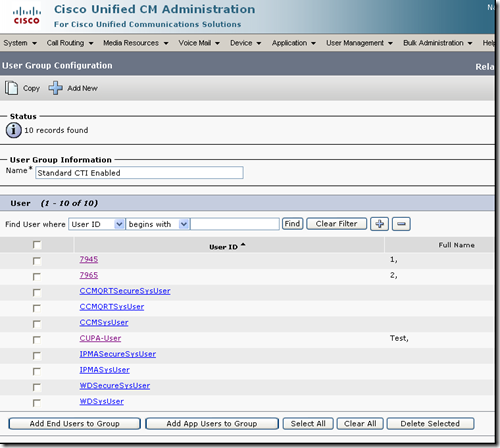Check the box for user 7965
The image size is (500, 448).
coord(37,277)
